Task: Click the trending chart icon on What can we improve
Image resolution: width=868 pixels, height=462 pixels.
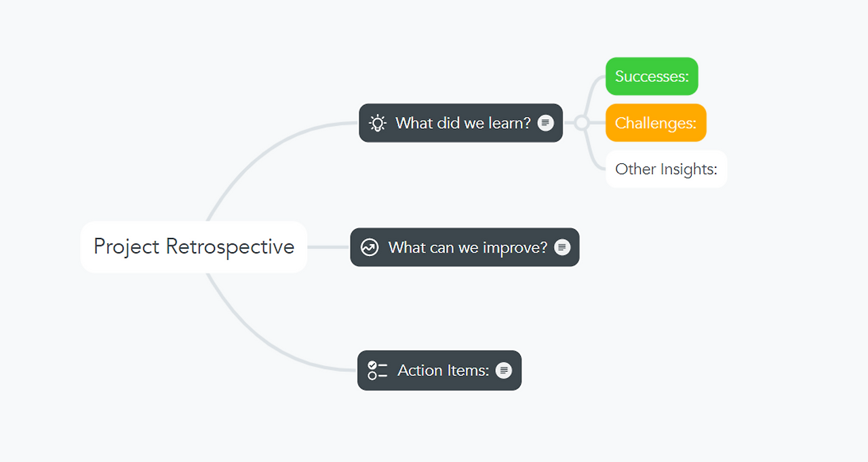Action: click(370, 247)
